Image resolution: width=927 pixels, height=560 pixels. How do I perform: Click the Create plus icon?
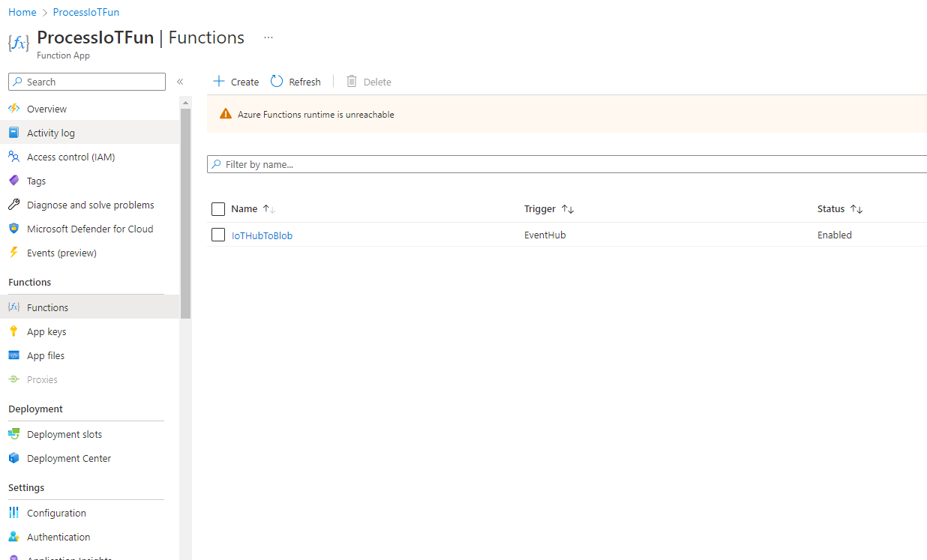click(219, 81)
